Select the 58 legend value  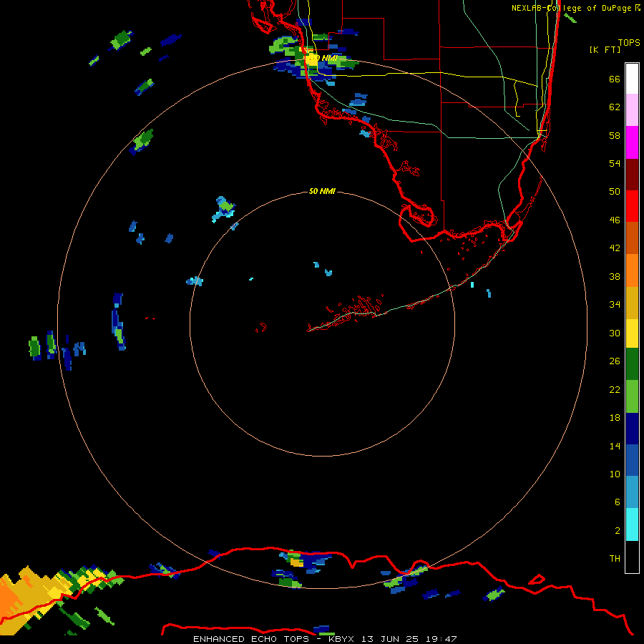pos(615,135)
